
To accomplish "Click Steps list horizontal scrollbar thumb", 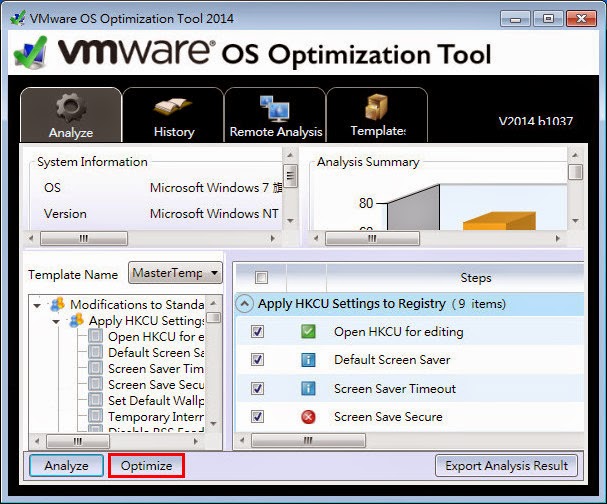I will click(x=308, y=440).
